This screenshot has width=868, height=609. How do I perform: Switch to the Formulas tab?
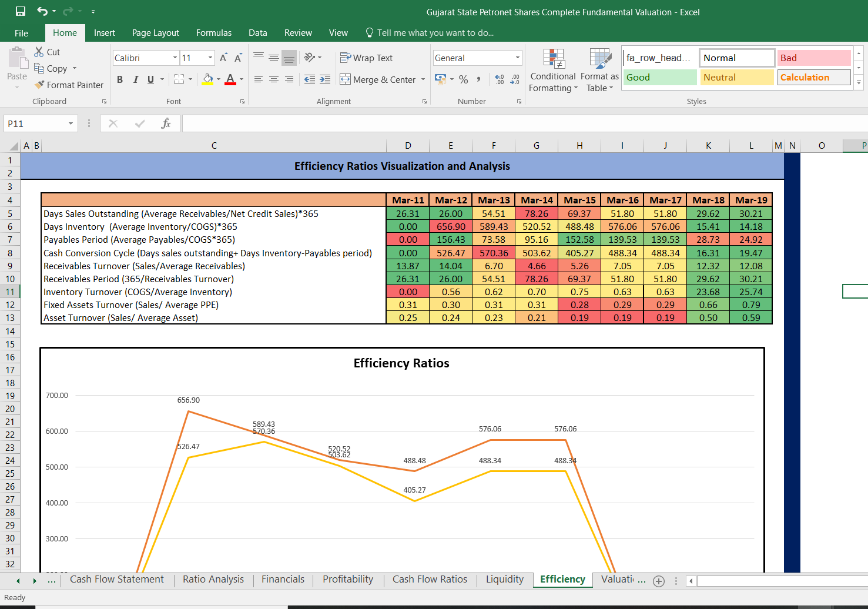214,33
